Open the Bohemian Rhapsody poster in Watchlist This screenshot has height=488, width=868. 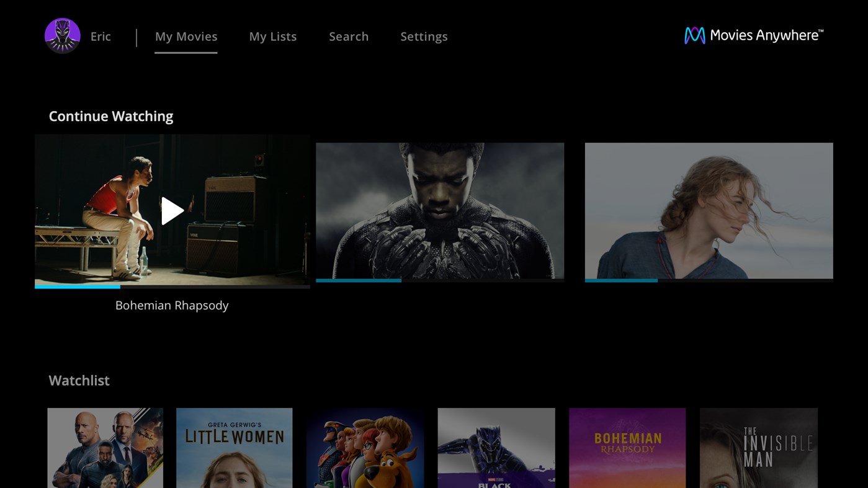click(627, 448)
